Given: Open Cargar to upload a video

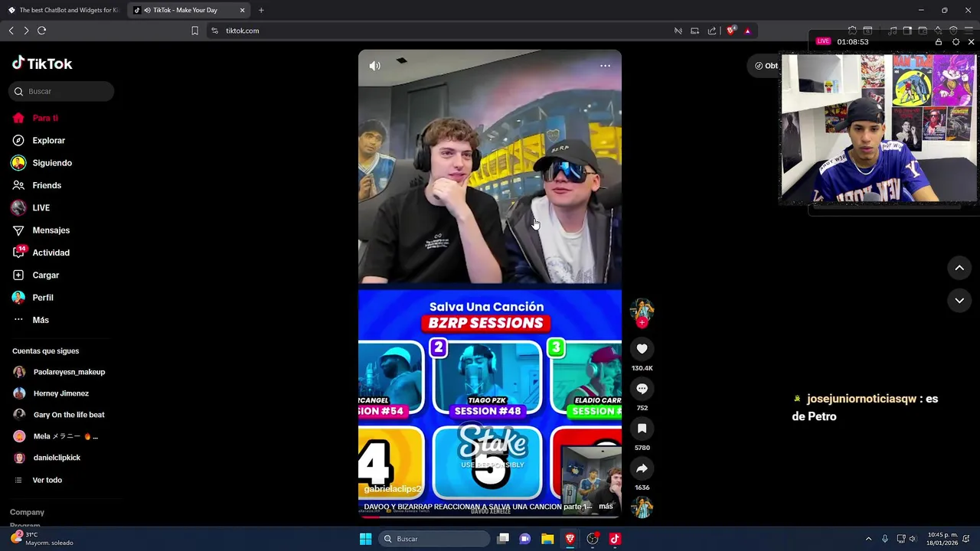Looking at the screenshot, I should 35,275.
